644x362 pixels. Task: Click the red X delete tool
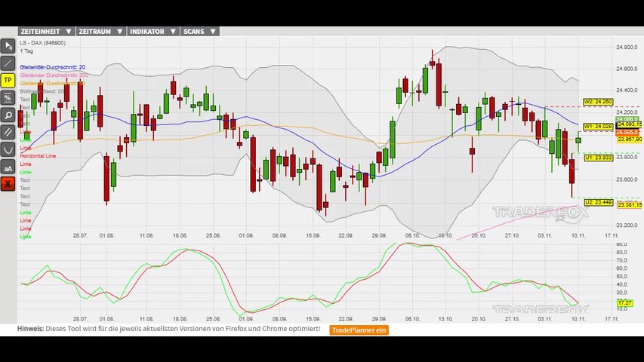coord(8,184)
